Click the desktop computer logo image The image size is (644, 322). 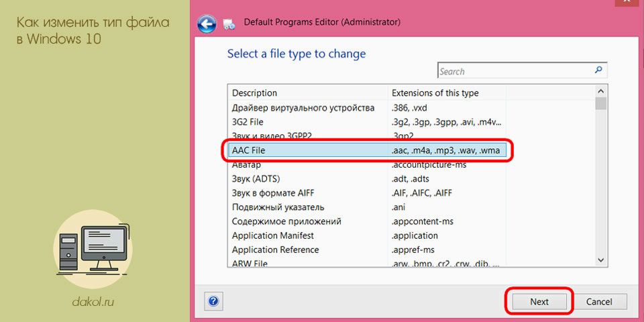[x=93, y=250]
